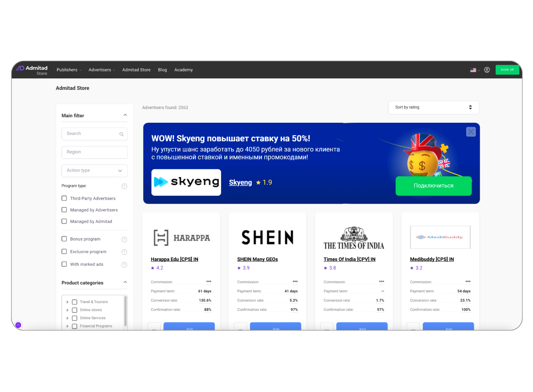The image size is (533, 392).
Task: Enable the Exclusive program filter
Action: [64, 251]
